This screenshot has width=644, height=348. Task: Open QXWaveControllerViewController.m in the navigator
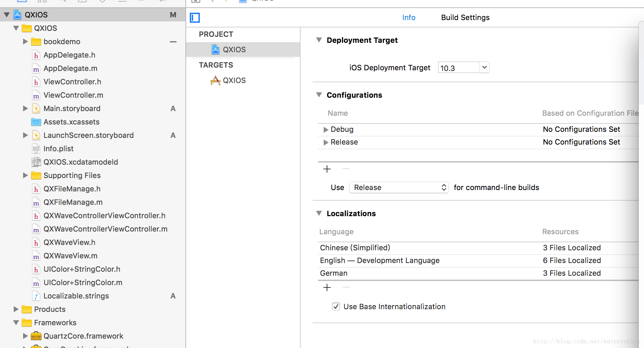[x=105, y=229]
